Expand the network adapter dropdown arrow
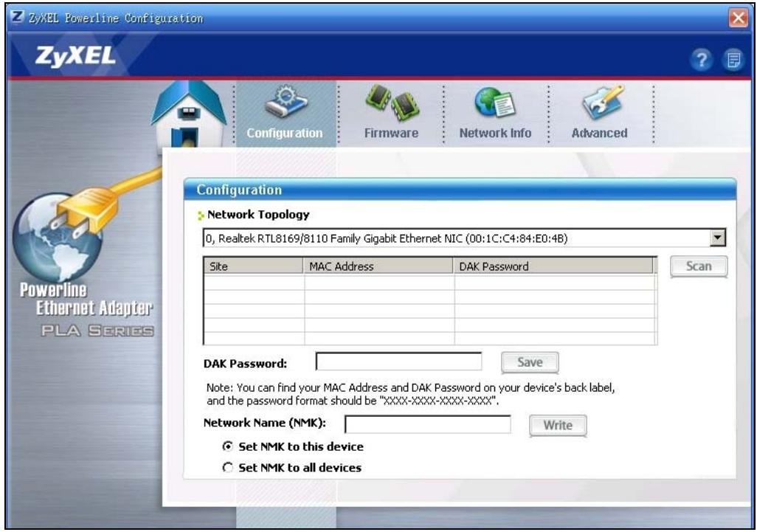This screenshot has width=757, height=532. click(718, 238)
